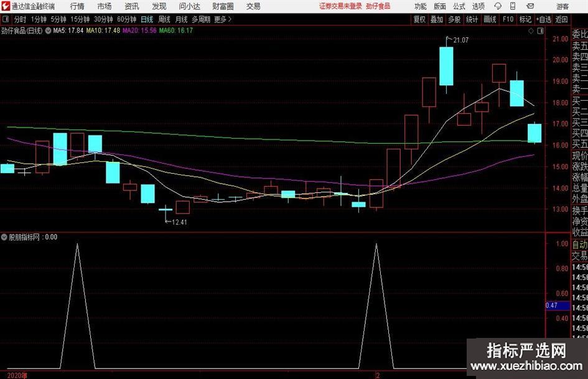
Task: Click the 证券交易未登录 login link
Action: tap(340, 6)
